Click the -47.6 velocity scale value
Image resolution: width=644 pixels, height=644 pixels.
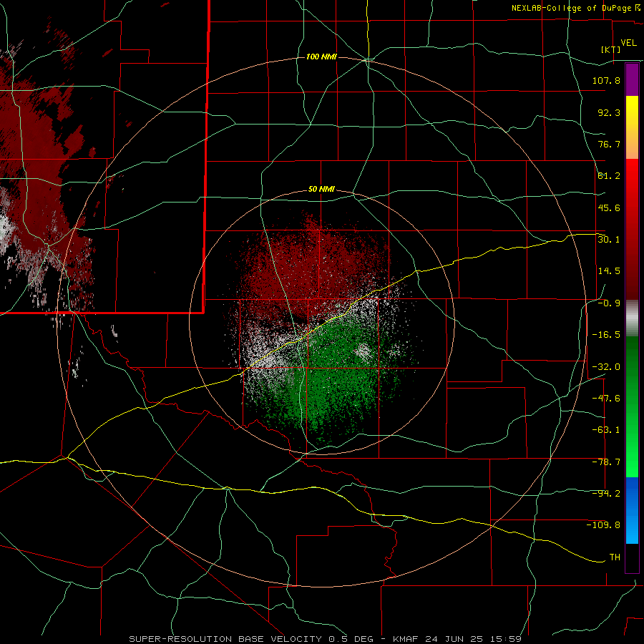coord(606,399)
